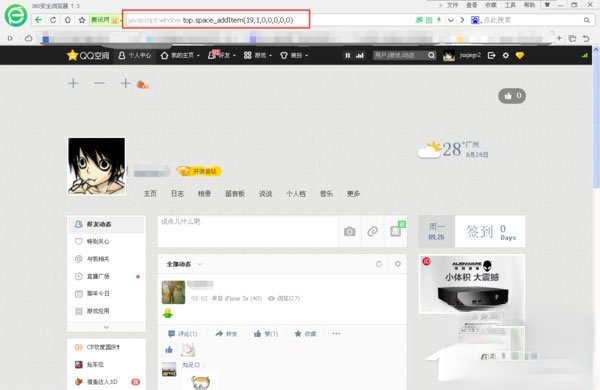Open the post's three-dot more menu
This screenshot has height=390, width=600.
(336, 334)
